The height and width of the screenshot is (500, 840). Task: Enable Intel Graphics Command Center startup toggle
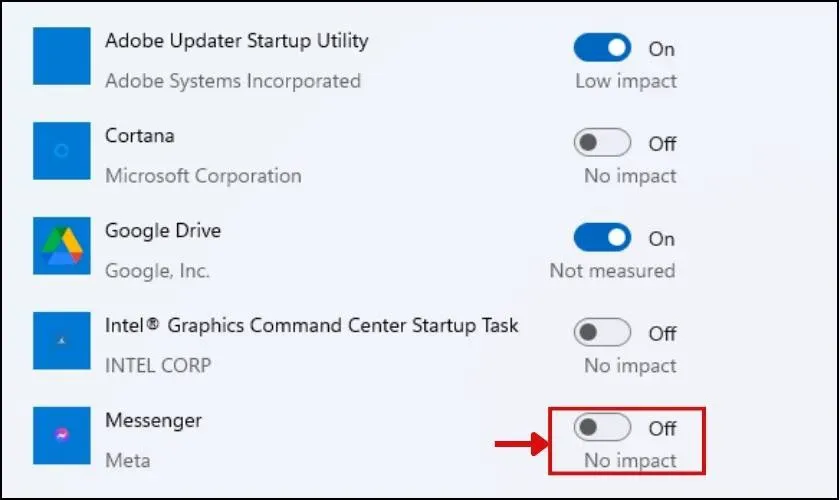click(x=602, y=333)
